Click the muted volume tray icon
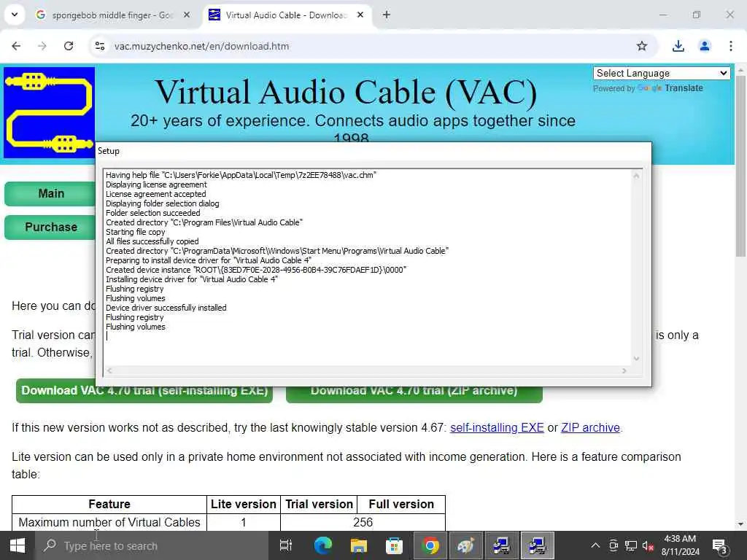Image resolution: width=747 pixels, height=560 pixels. point(648,545)
